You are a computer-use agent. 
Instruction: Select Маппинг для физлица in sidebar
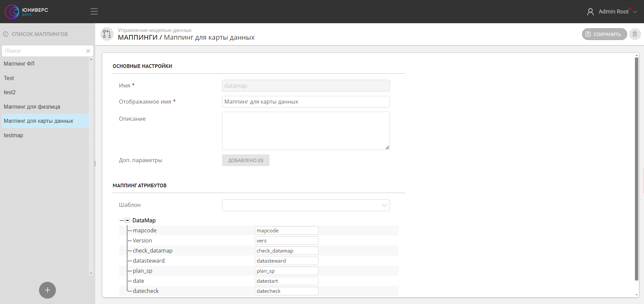pyautogui.click(x=32, y=107)
